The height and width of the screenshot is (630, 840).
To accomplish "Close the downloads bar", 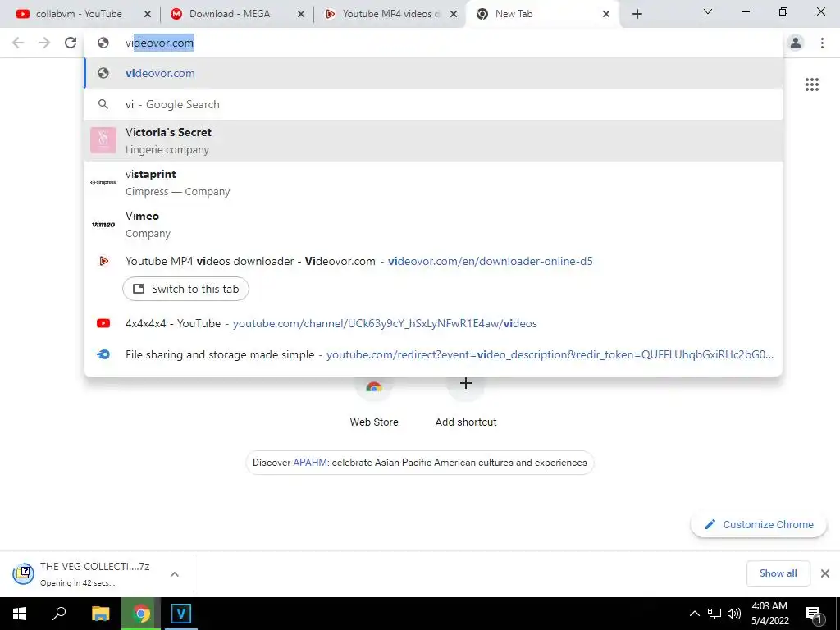I will point(825,573).
